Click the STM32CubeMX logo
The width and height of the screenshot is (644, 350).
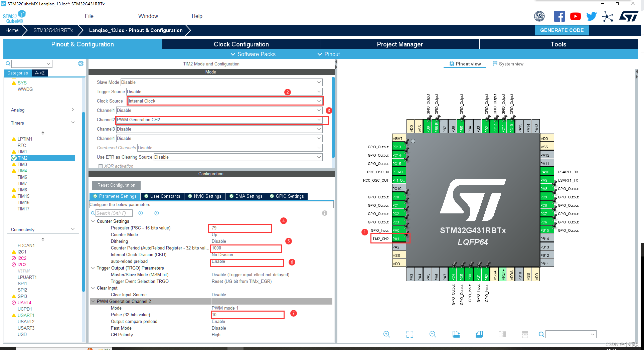click(14, 17)
